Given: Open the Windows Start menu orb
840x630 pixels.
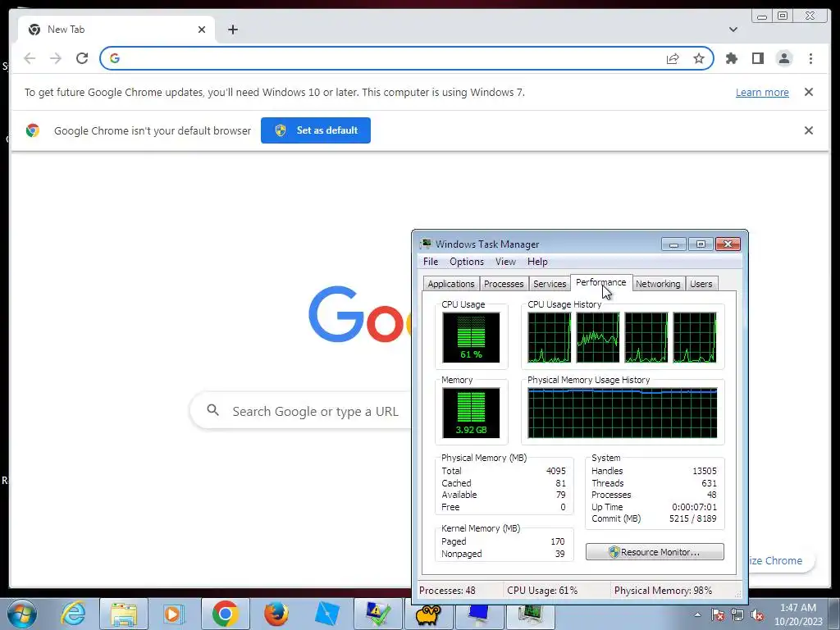Looking at the screenshot, I should [x=21, y=614].
